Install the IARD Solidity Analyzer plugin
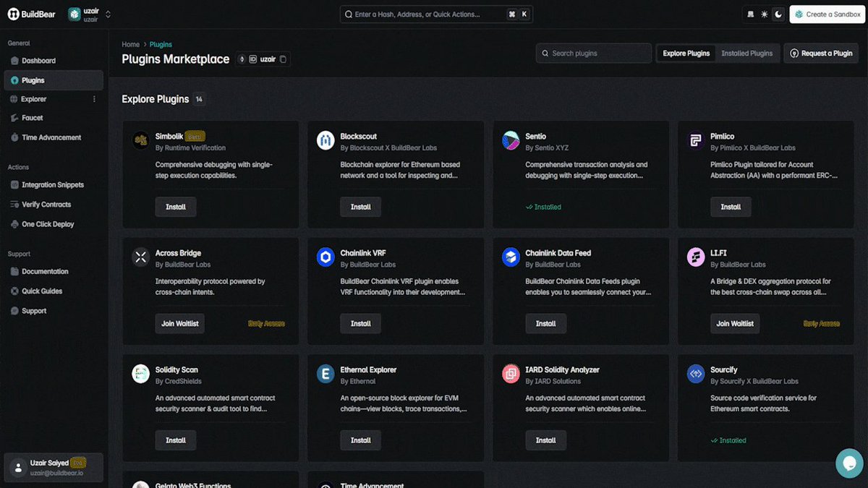The height and width of the screenshot is (488, 868). pyautogui.click(x=546, y=440)
